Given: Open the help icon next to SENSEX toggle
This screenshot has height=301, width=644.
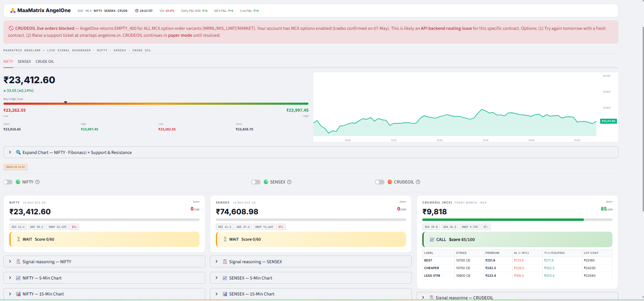Looking at the screenshot, I should [x=289, y=182].
